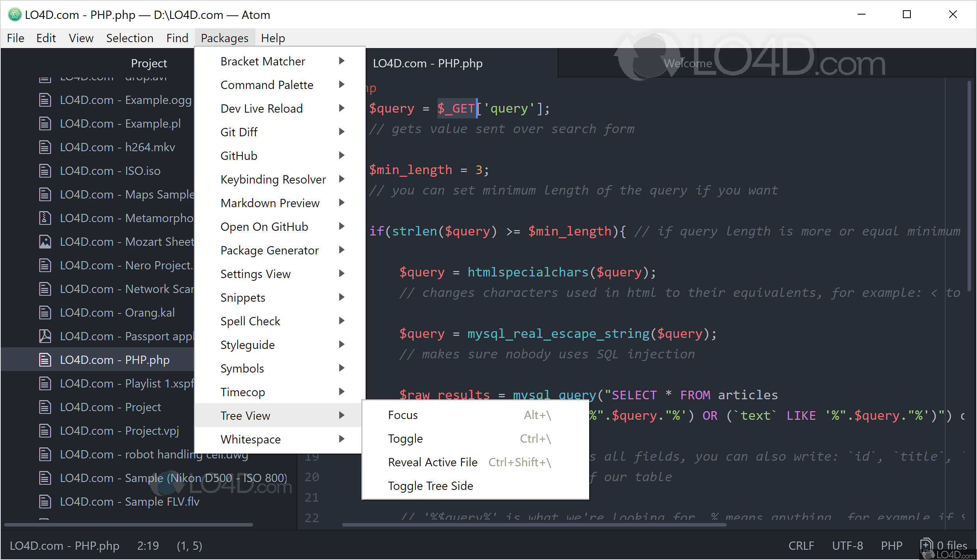The image size is (977, 560).
Task: Open Package Generator entry
Action: (280, 250)
